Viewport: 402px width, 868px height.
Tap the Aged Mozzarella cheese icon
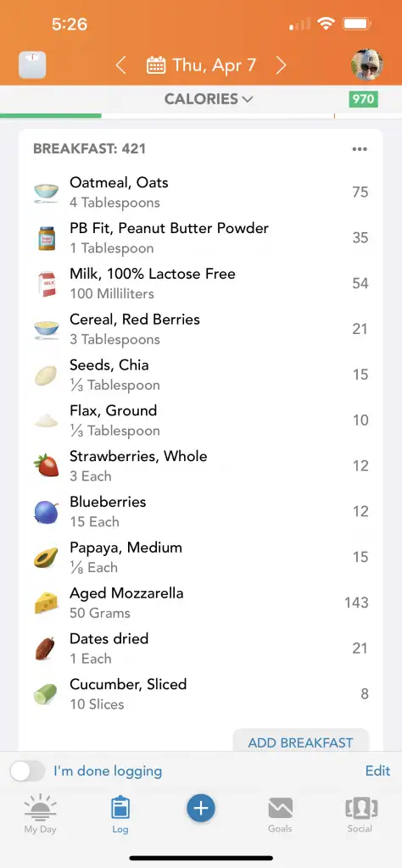[x=46, y=603]
